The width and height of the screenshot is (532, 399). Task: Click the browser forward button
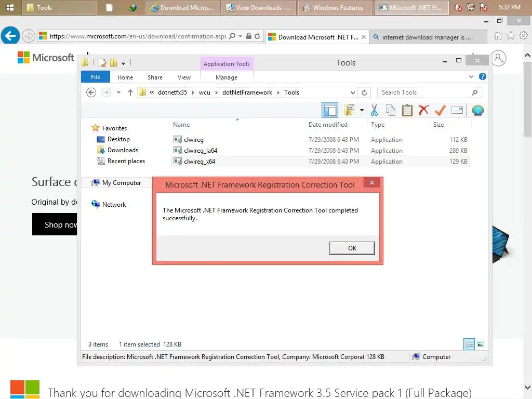tap(29, 36)
